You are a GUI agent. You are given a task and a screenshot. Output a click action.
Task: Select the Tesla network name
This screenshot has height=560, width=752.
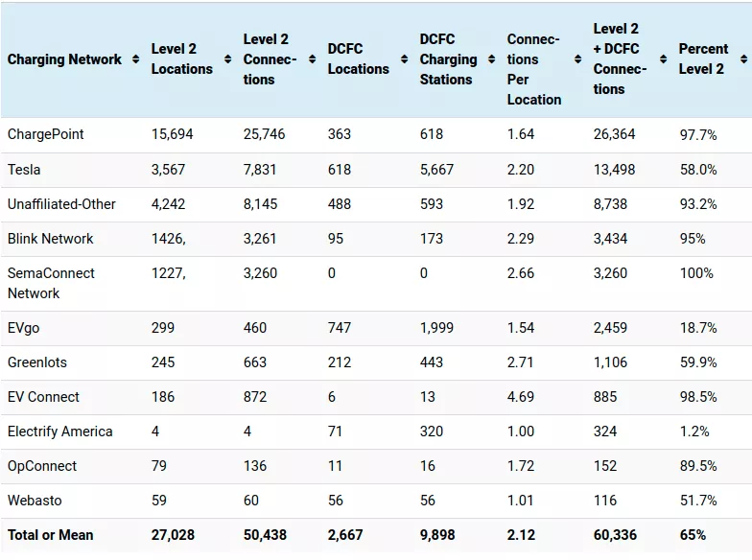point(24,169)
